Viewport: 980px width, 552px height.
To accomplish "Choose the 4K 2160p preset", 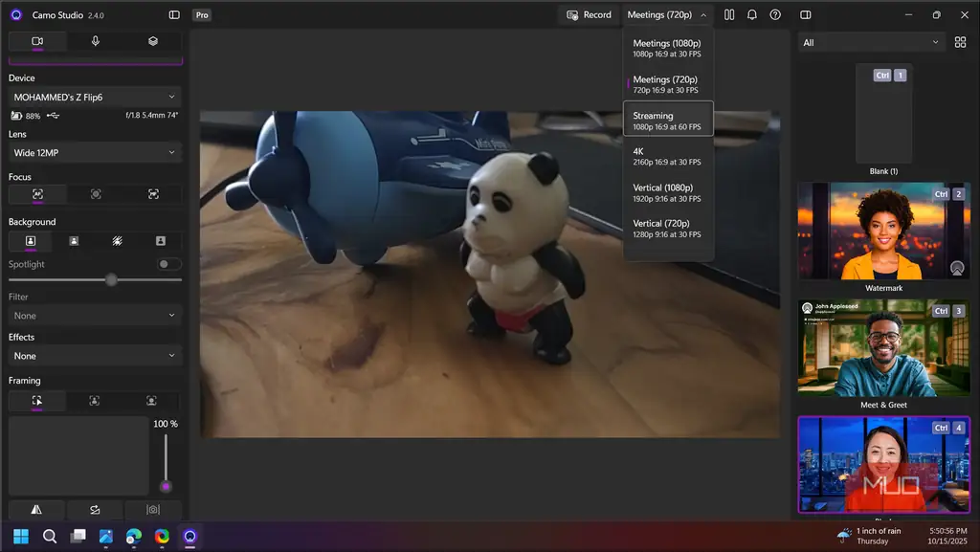I will point(668,156).
